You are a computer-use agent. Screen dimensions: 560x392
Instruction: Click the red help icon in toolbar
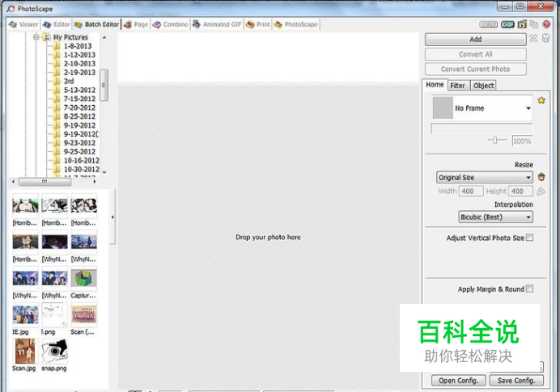pyautogui.click(x=546, y=24)
